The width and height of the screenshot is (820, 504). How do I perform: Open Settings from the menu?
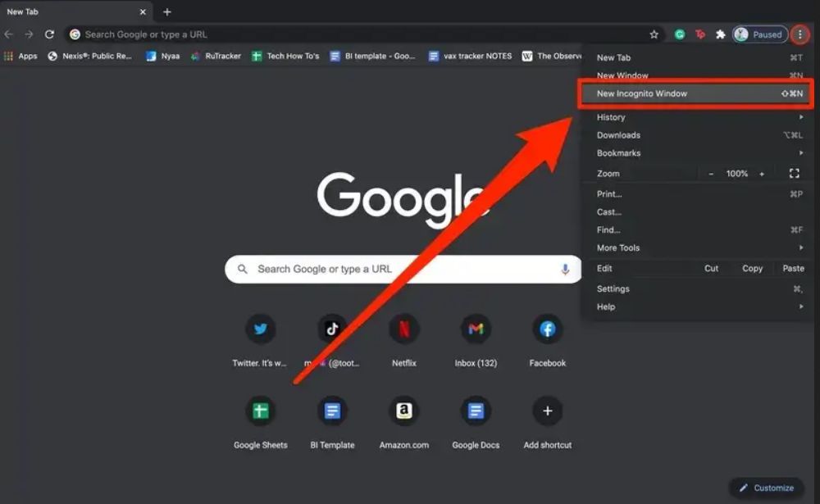[699, 288]
